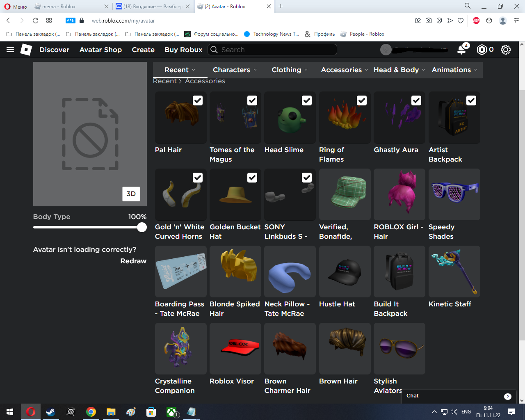Screen dimensions: 525x420
Task: Launch Steam from the taskbar
Action: click(50, 412)
